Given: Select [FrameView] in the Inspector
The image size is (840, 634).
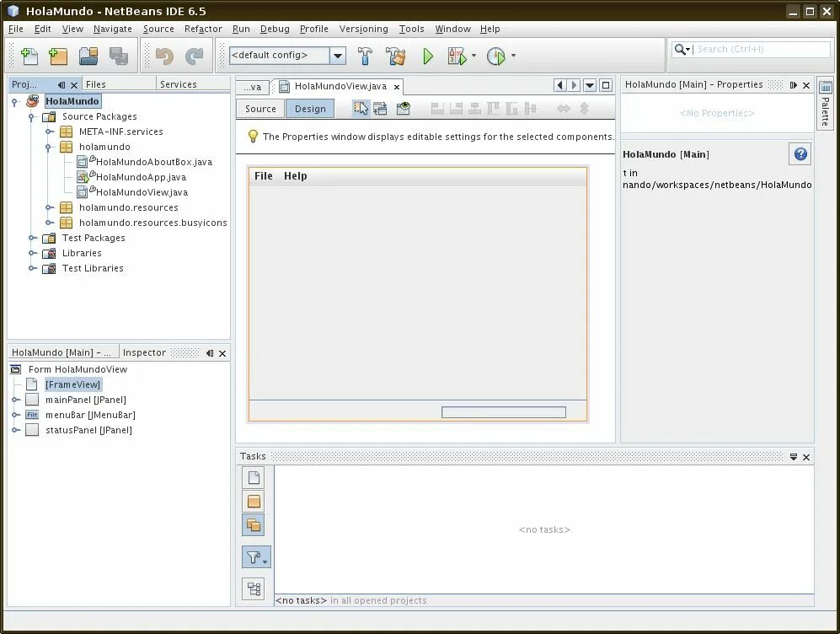Looking at the screenshot, I should point(72,384).
